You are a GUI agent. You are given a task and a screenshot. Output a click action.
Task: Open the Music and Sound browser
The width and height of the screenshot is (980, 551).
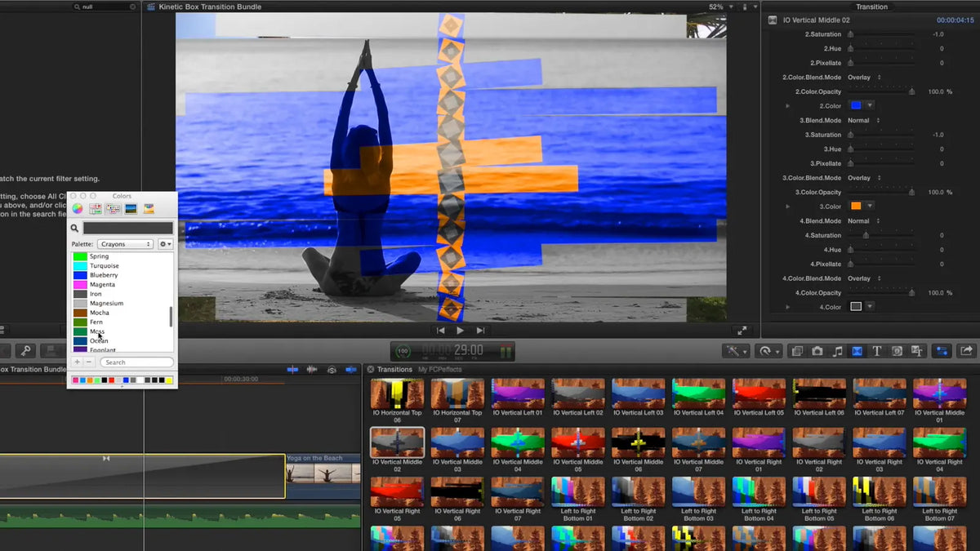(837, 351)
